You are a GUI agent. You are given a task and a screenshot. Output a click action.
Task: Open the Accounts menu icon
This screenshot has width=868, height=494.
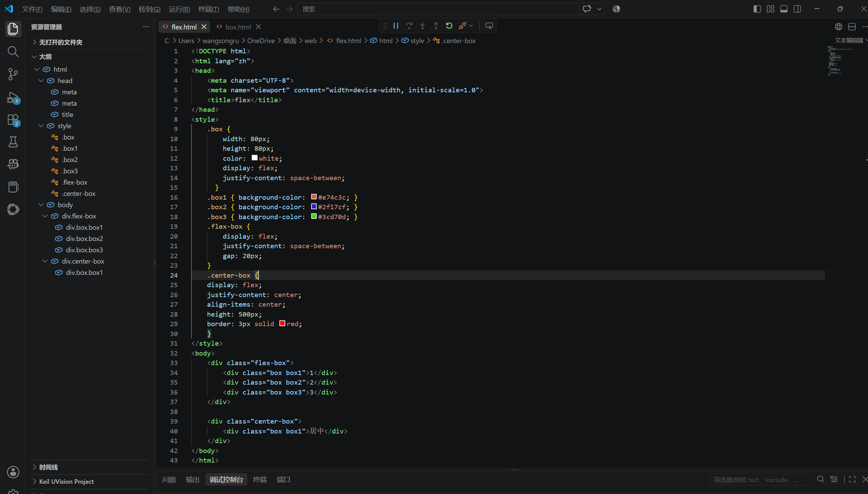click(x=13, y=472)
